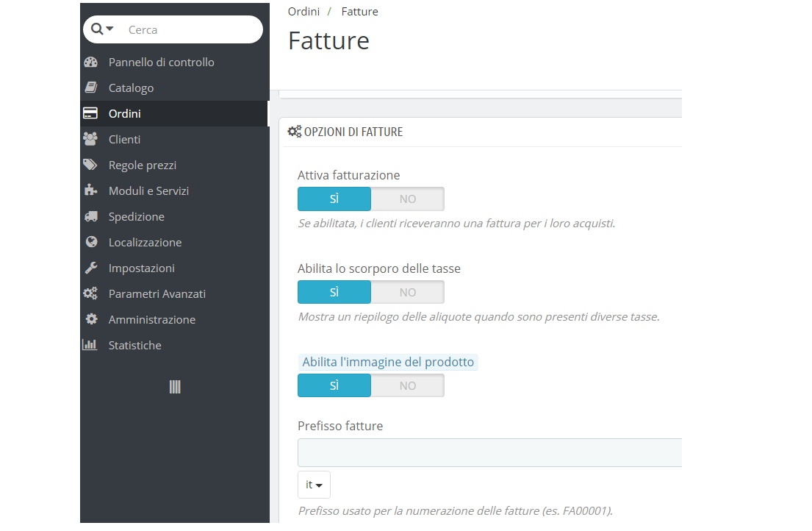Focus the Cerca search box
The width and height of the screenshot is (812, 531).
[x=191, y=30]
